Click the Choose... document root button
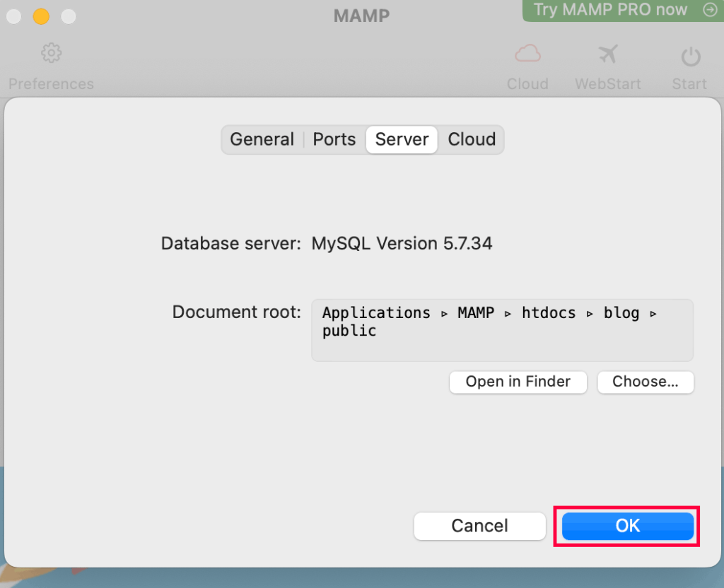 coord(645,382)
